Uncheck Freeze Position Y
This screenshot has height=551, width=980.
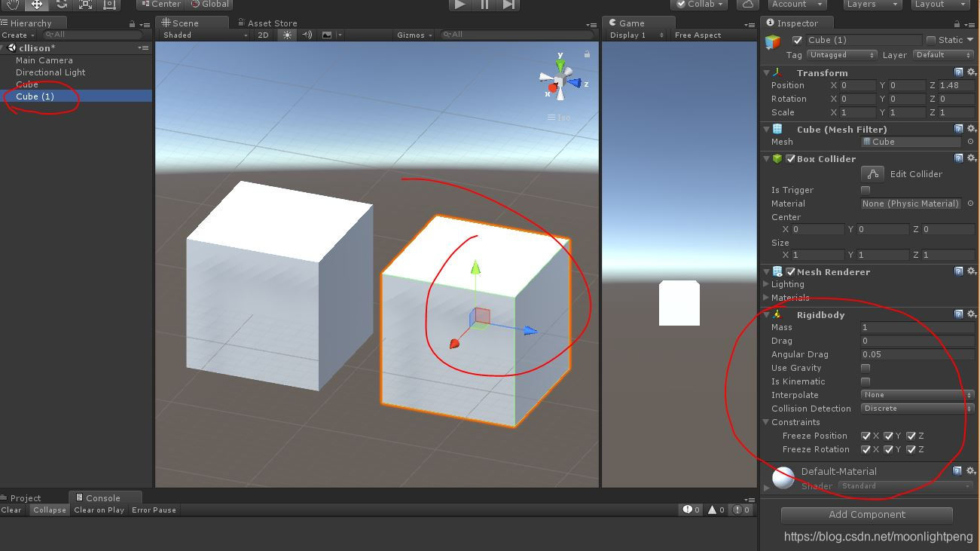pyautogui.click(x=888, y=436)
